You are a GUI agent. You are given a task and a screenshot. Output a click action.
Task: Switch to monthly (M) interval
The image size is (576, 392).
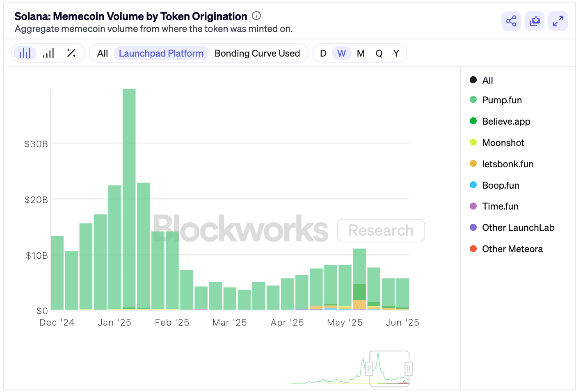361,53
